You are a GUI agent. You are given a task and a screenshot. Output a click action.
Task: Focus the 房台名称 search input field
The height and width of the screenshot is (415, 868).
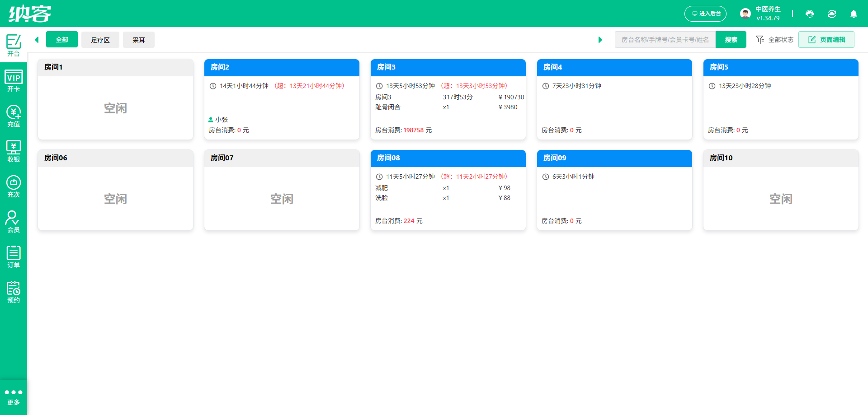tap(665, 40)
